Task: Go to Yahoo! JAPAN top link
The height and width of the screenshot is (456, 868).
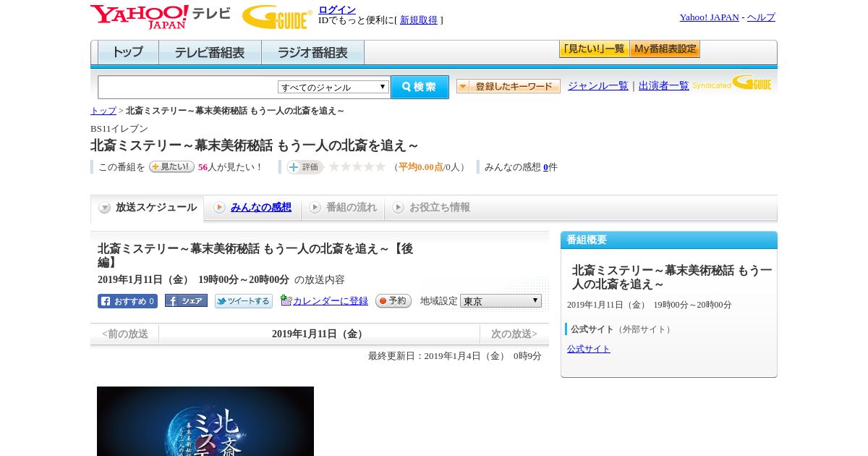Action: coord(709,17)
